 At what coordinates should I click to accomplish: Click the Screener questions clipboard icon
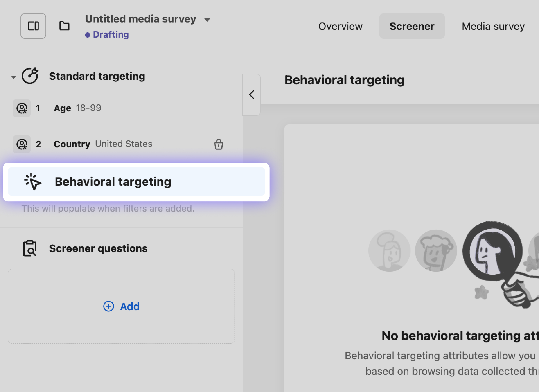pyautogui.click(x=30, y=248)
